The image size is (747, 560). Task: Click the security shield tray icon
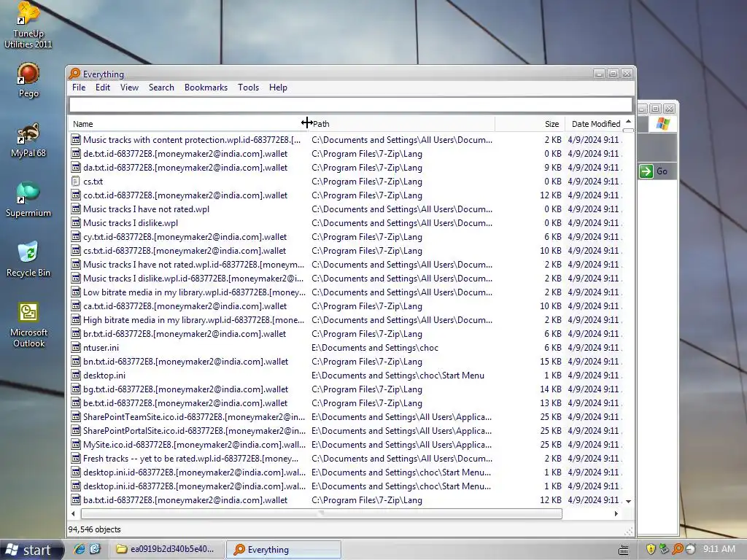click(651, 549)
